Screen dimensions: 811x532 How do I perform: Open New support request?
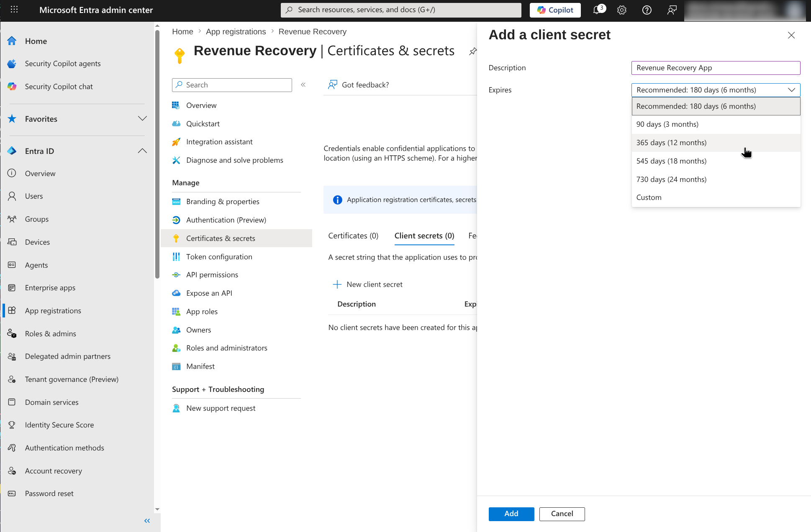236,408
